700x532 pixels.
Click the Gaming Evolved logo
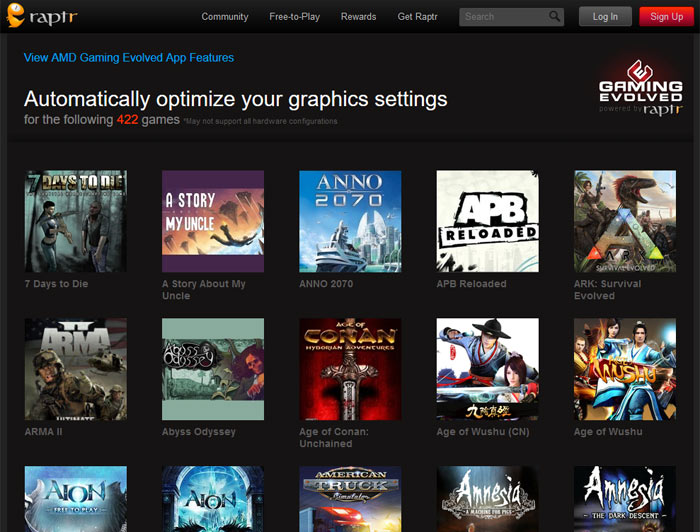pyautogui.click(x=641, y=87)
